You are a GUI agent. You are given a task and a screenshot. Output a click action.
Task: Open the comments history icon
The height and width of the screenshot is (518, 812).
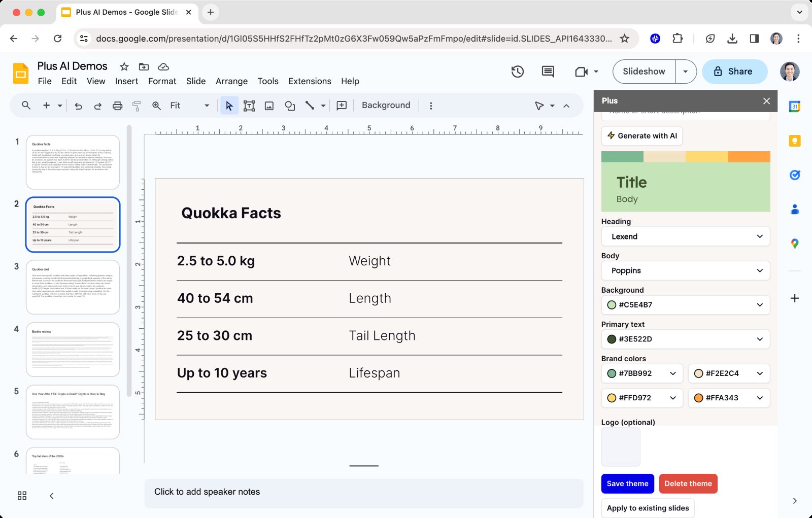click(548, 72)
